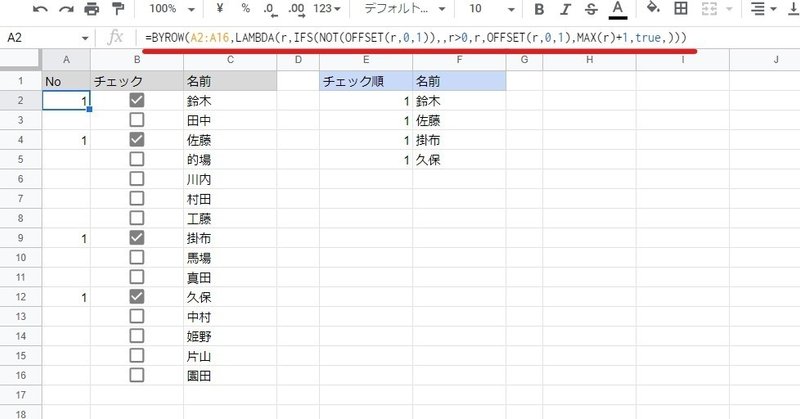Uncheck the checkbox for 鈴木

coord(137,100)
